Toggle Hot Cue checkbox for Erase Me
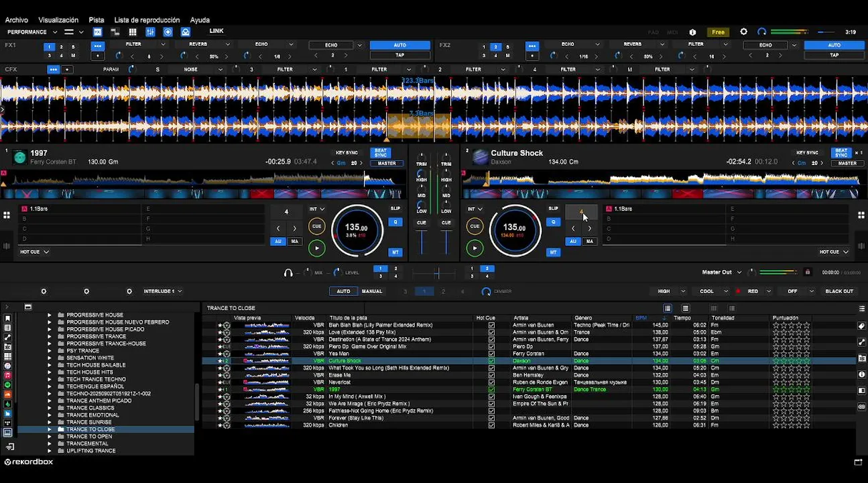The image size is (868, 483). point(491,375)
